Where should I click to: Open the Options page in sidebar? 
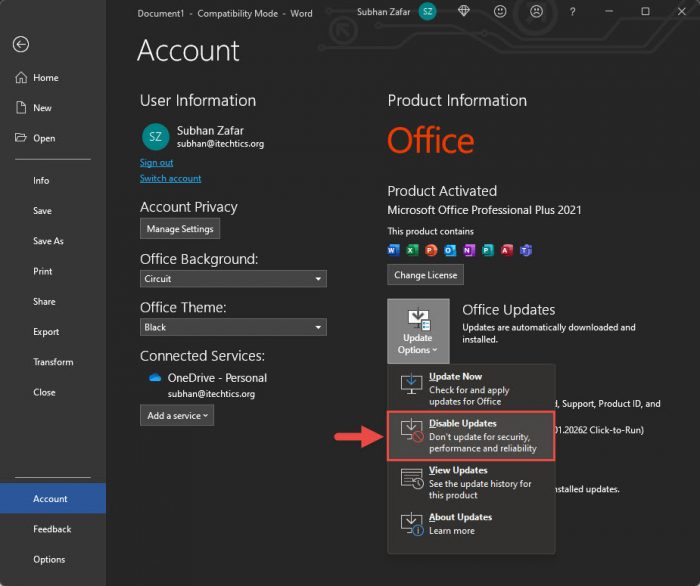pyautogui.click(x=49, y=559)
